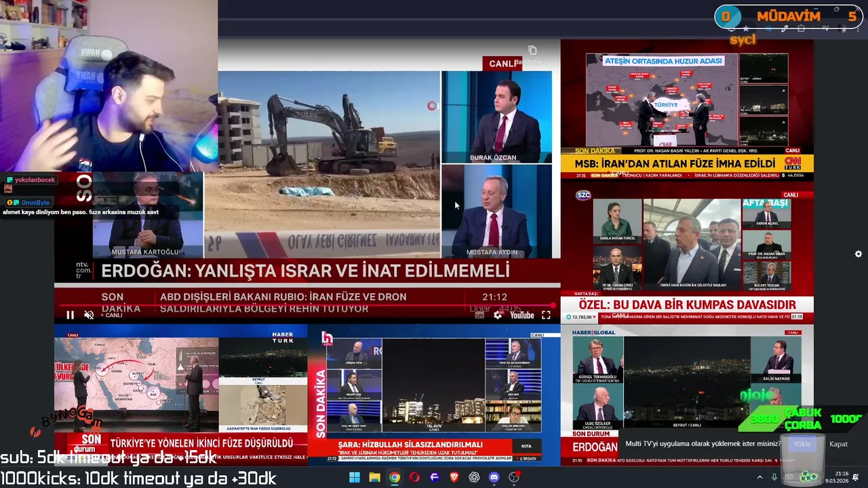This screenshot has width=868, height=488.
Task: Open Chrome media control icon
Action: 825,28
